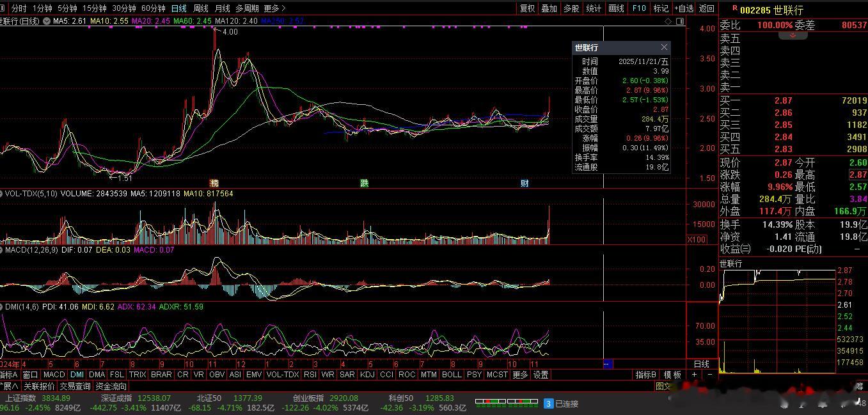Click the red R marker beside stock code
This screenshot has width=868, height=415.
pyautogui.click(x=734, y=9)
